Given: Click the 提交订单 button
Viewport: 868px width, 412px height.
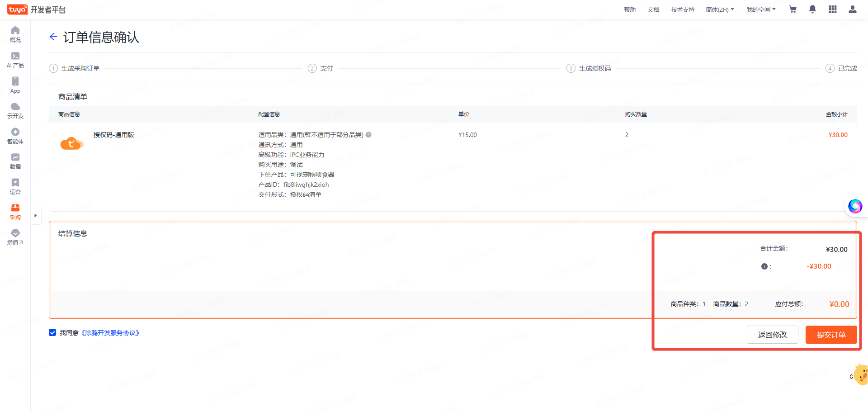Looking at the screenshot, I should (x=831, y=335).
